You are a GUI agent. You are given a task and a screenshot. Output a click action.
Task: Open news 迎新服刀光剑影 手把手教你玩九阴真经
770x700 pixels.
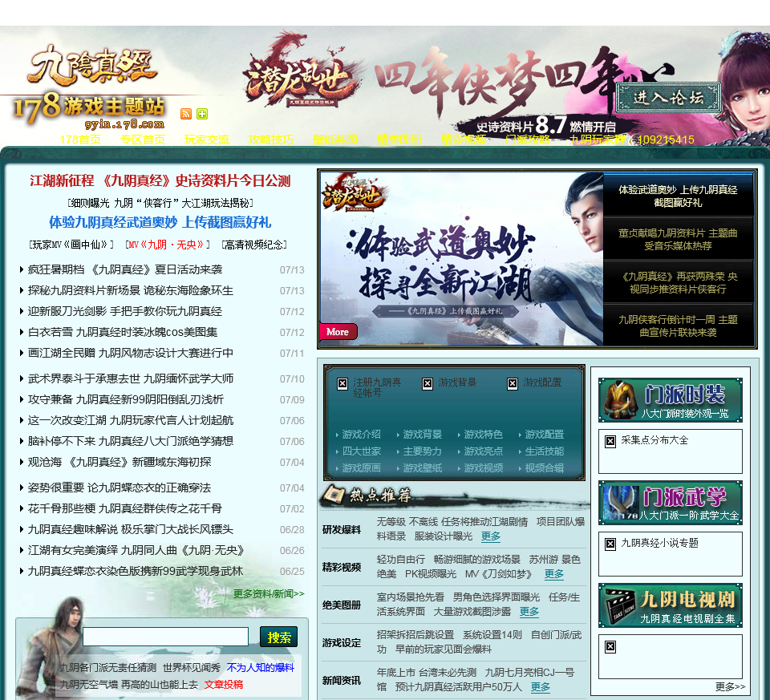125,311
